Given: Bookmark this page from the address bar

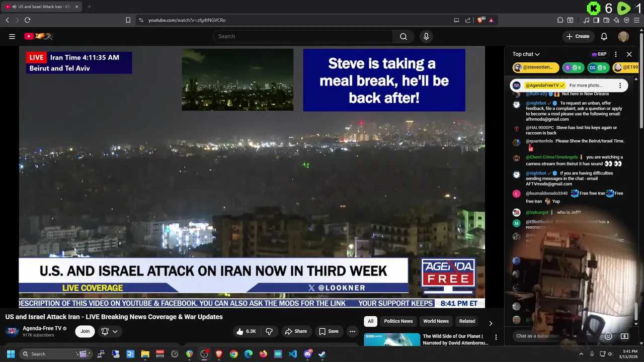Looking at the screenshot, I should pyautogui.click(x=128, y=20).
